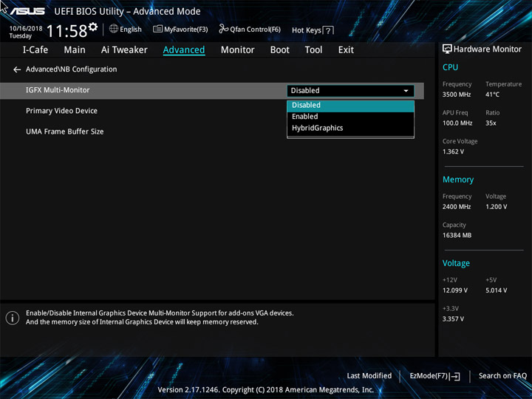This screenshot has height=399, width=532.
Task: Click the info icon in help panel
Action: [x=13, y=318]
